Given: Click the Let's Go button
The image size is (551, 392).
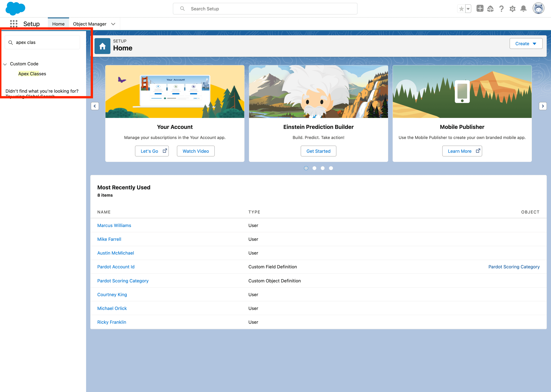Looking at the screenshot, I should [x=152, y=151].
